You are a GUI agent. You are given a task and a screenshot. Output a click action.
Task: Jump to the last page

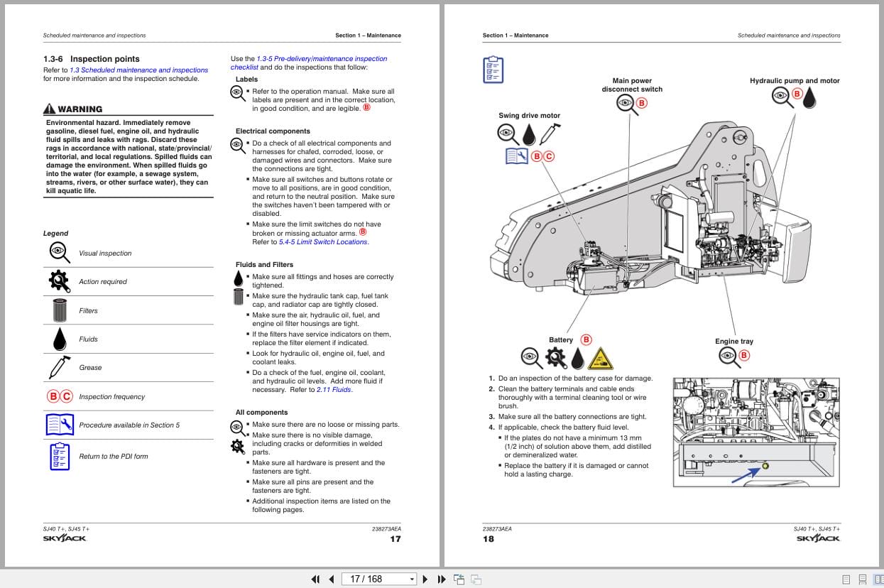coord(441,579)
